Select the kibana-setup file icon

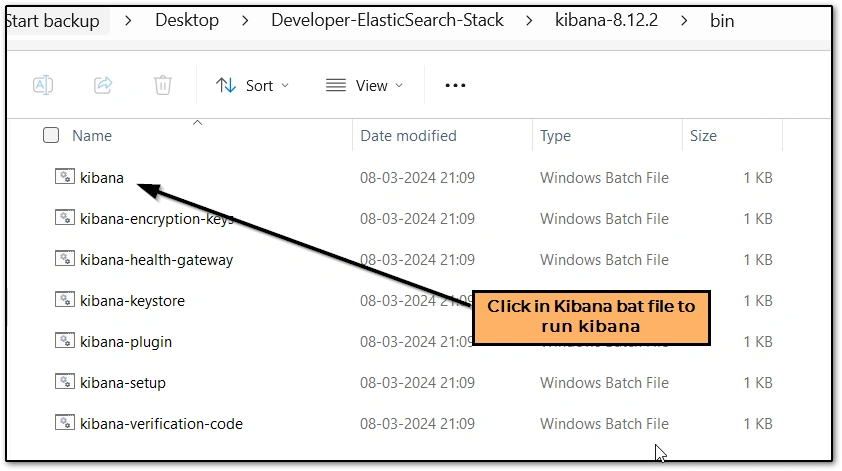pyautogui.click(x=64, y=381)
